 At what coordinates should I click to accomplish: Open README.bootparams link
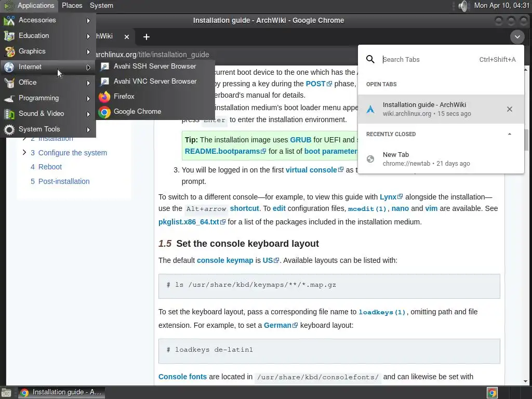click(x=225, y=151)
